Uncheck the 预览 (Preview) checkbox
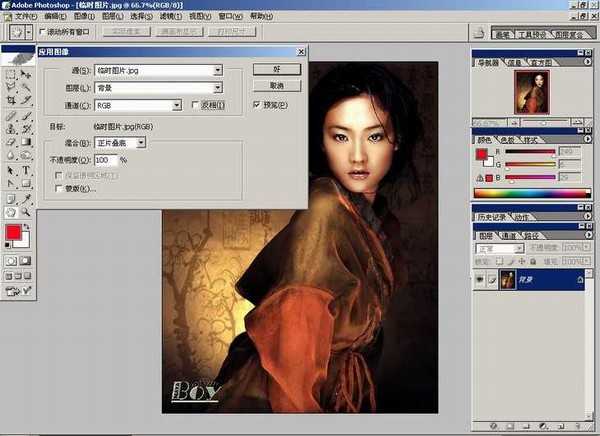Viewport: 600px width, 436px height. (257, 105)
